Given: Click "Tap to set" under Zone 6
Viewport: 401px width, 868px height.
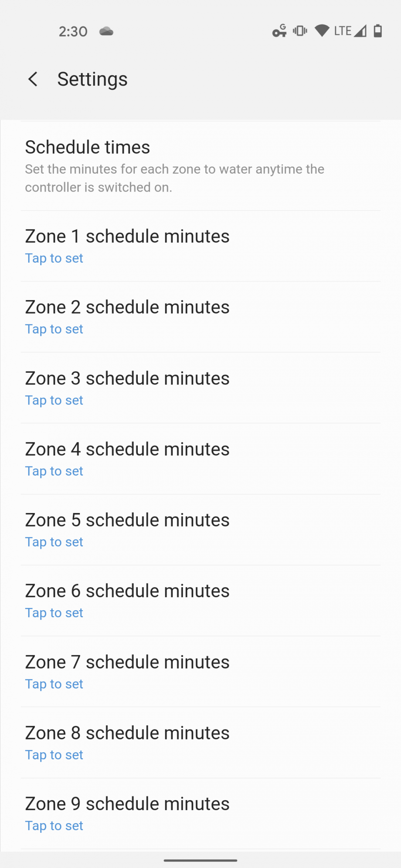Looking at the screenshot, I should tap(54, 613).
